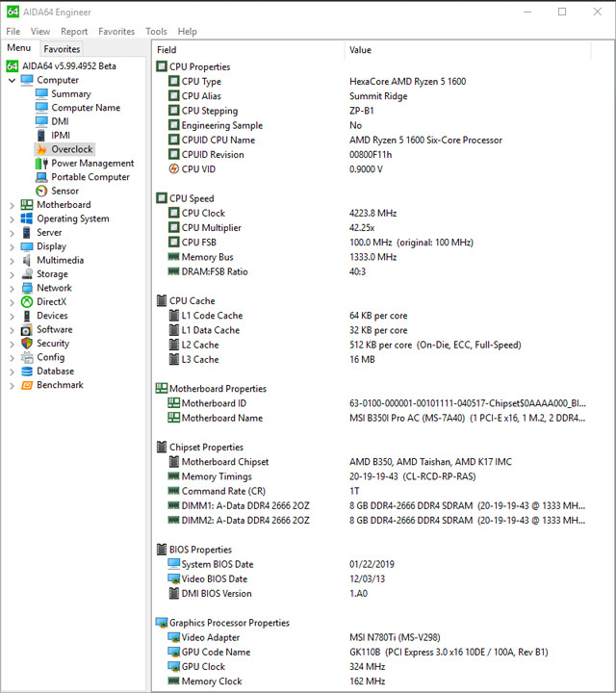Open the Help menu

click(x=188, y=32)
